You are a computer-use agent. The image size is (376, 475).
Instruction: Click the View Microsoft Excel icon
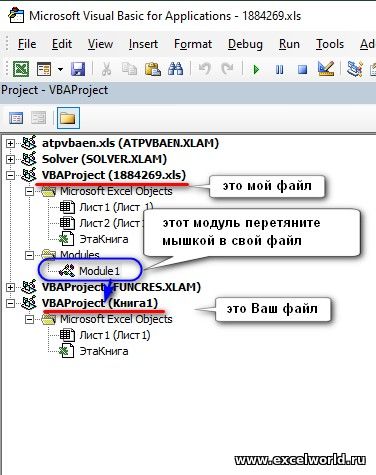pyautogui.click(x=21, y=69)
